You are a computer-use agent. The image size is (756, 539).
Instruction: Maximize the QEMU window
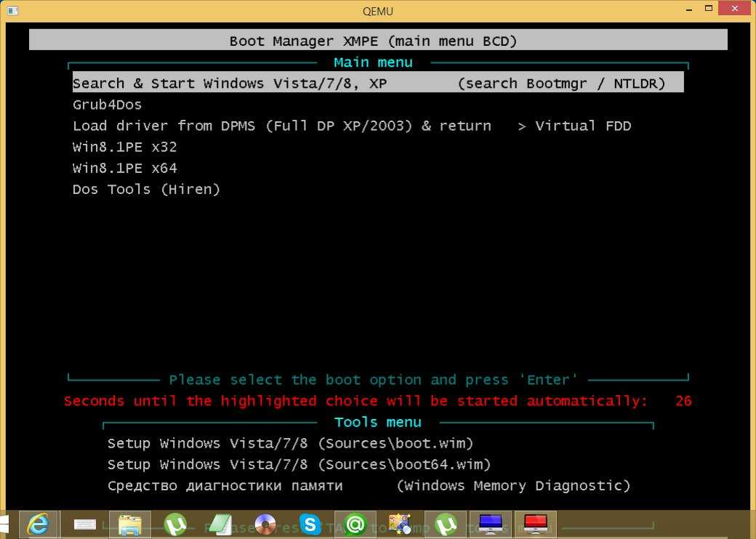pyautogui.click(x=708, y=9)
